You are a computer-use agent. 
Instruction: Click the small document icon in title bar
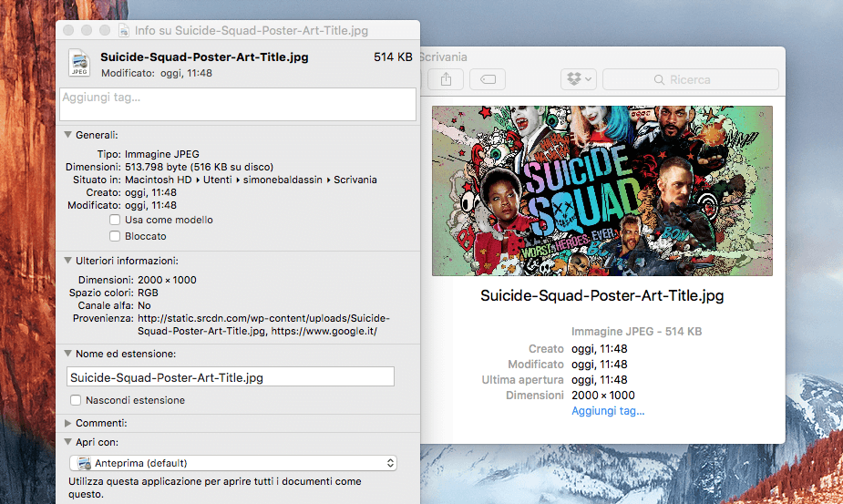point(124,31)
